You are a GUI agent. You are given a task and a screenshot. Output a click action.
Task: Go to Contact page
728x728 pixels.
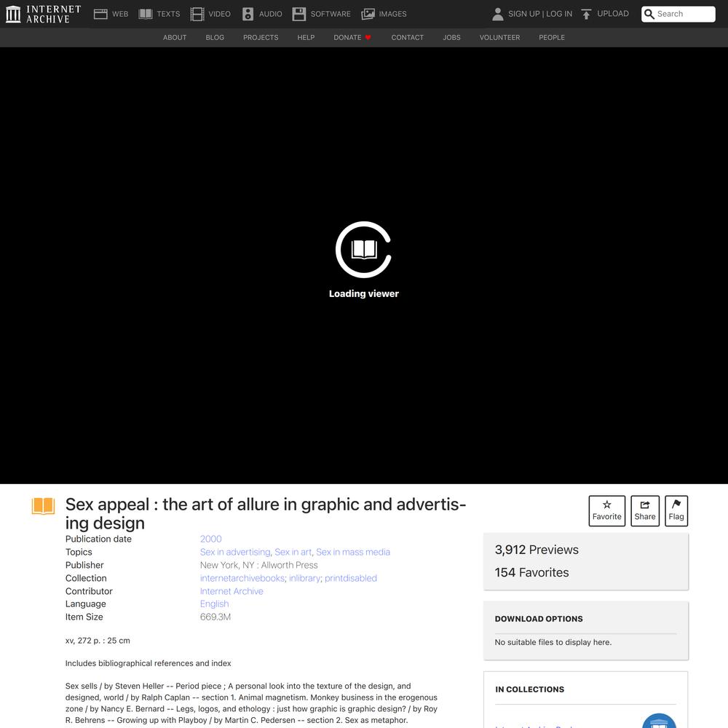click(408, 38)
